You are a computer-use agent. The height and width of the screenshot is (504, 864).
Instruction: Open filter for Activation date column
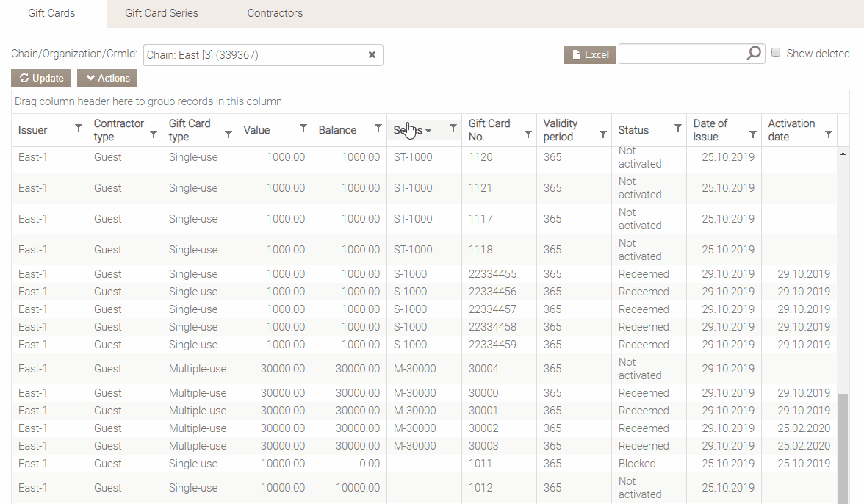point(829,134)
